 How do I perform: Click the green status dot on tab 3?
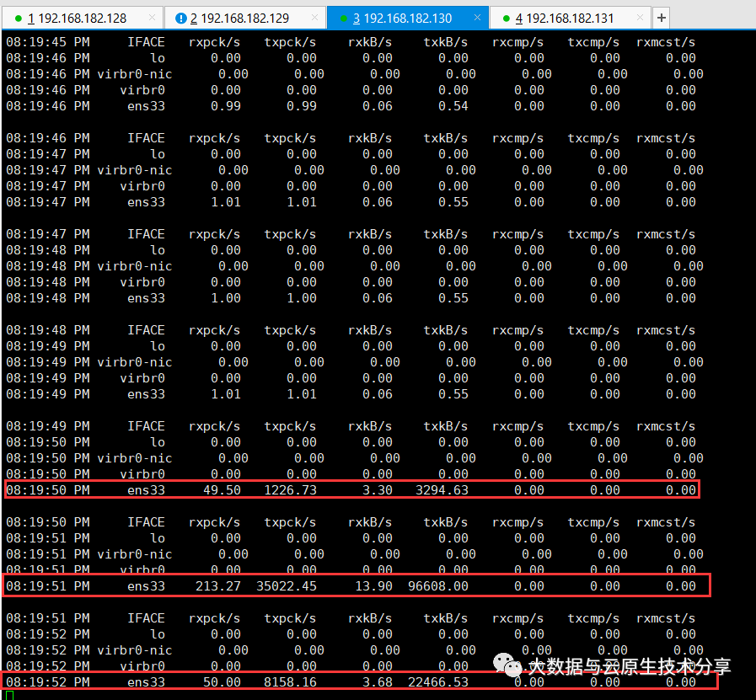344,19
